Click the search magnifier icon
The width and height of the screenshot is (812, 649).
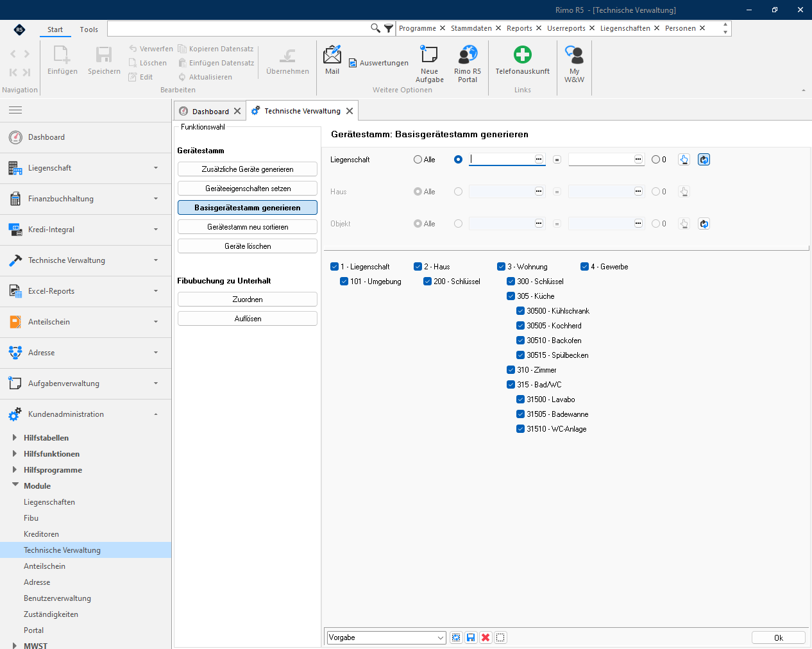coord(375,28)
